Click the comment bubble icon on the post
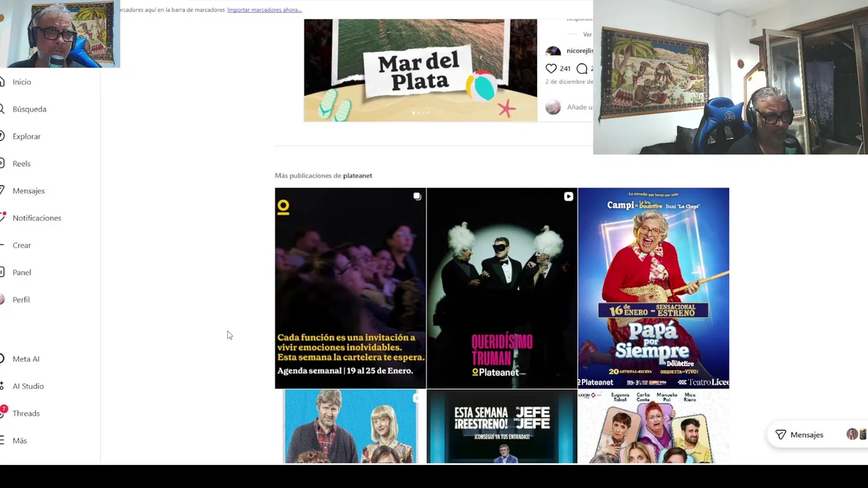The width and height of the screenshot is (868, 488). 582,68
